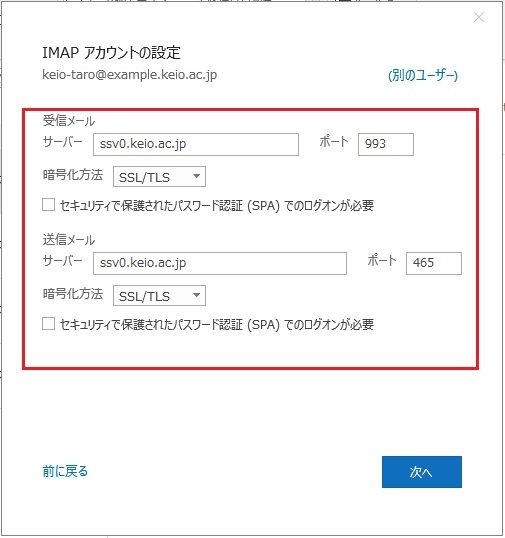Click the outgoing SPA checkbox label text
The height and width of the screenshot is (538, 505).
(x=217, y=324)
